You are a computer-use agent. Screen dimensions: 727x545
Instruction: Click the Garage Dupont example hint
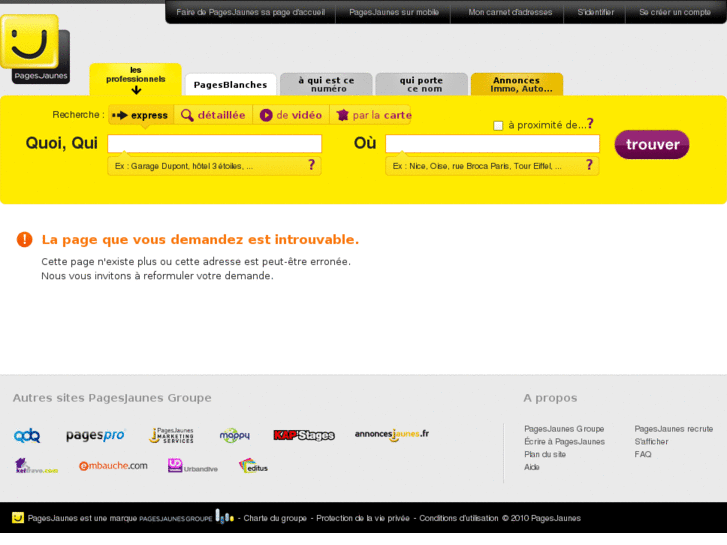pyautogui.click(x=184, y=166)
